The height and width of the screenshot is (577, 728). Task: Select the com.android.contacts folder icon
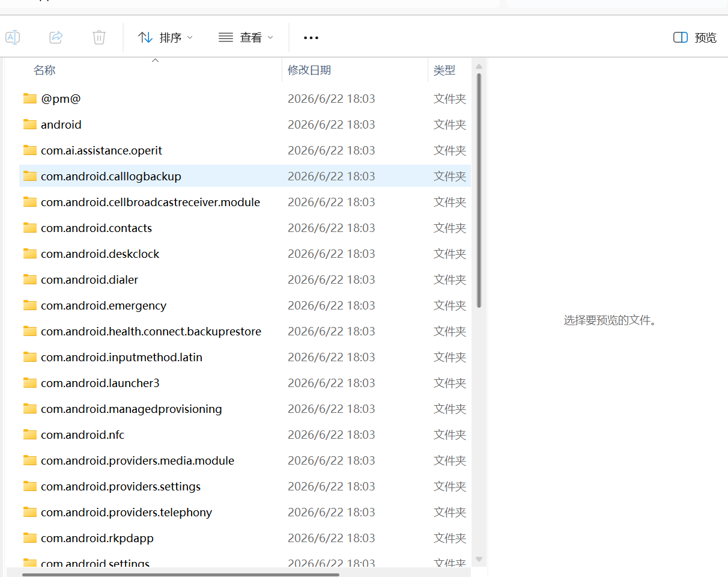pos(30,228)
